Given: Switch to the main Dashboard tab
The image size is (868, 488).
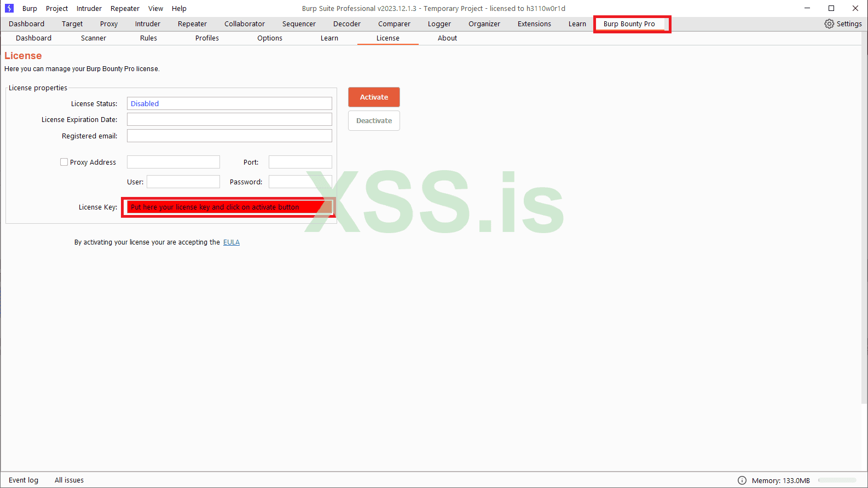Looking at the screenshot, I should pyautogui.click(x=27, y=24).
